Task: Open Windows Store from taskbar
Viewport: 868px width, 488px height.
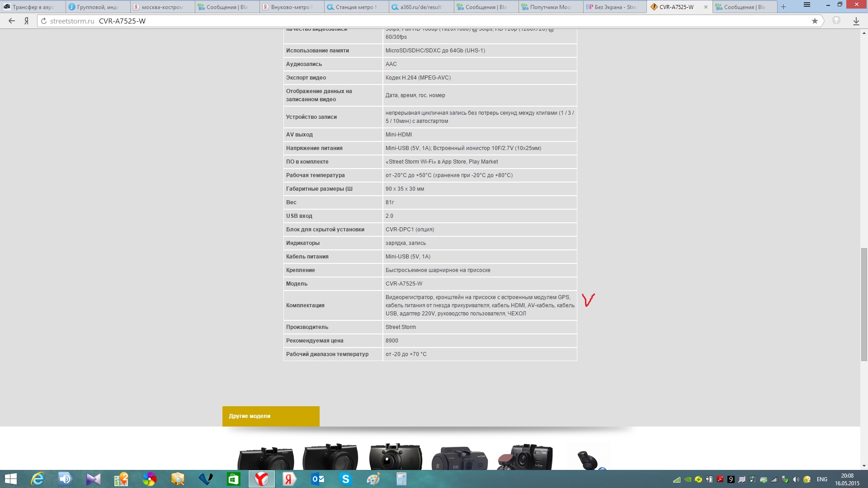Action: click(234, 479)
